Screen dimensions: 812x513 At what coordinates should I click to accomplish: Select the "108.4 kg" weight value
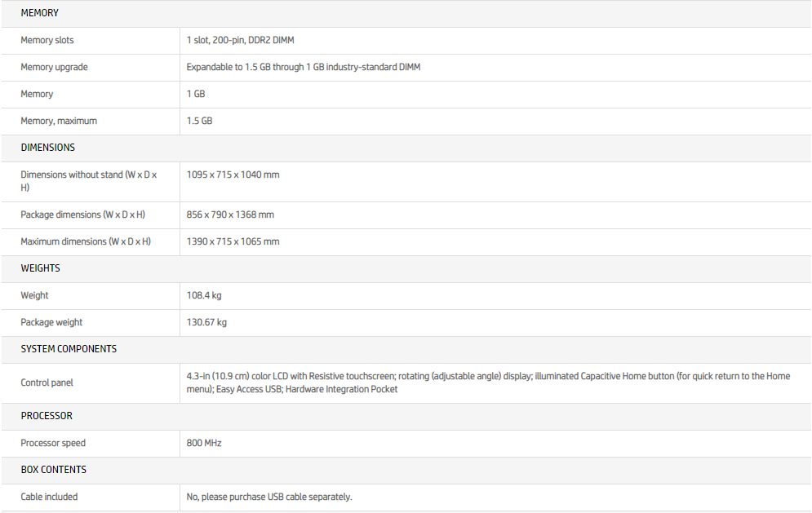tap(204, 295)
